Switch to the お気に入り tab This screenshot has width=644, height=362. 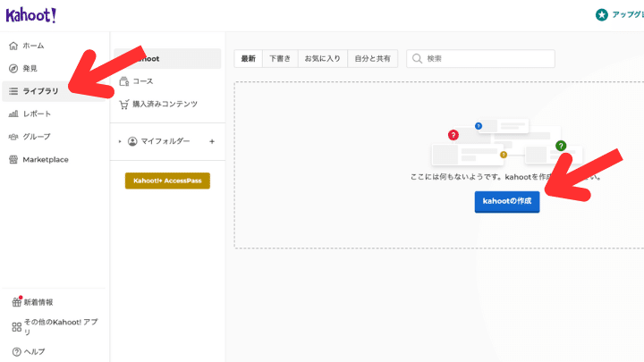tap(322, 59)
